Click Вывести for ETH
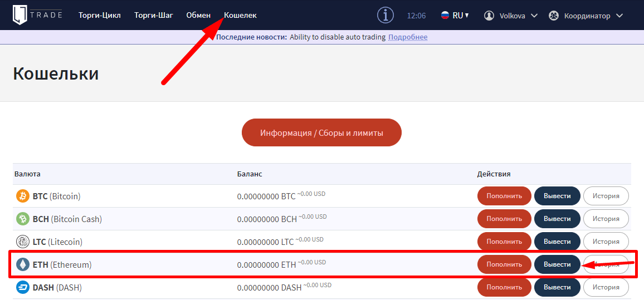 coord(557,264)
